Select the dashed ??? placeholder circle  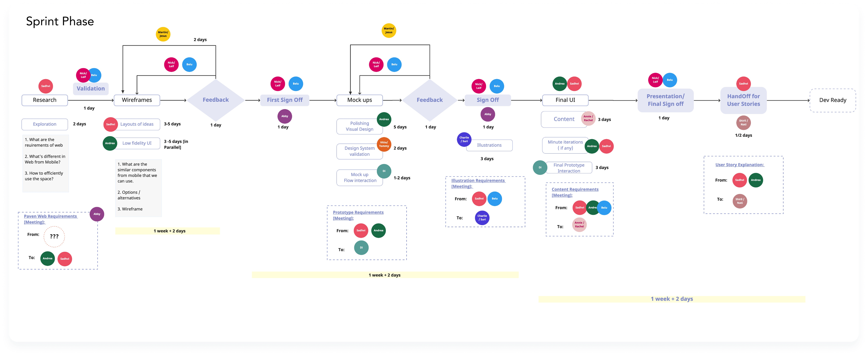click(x=54, y=237)
